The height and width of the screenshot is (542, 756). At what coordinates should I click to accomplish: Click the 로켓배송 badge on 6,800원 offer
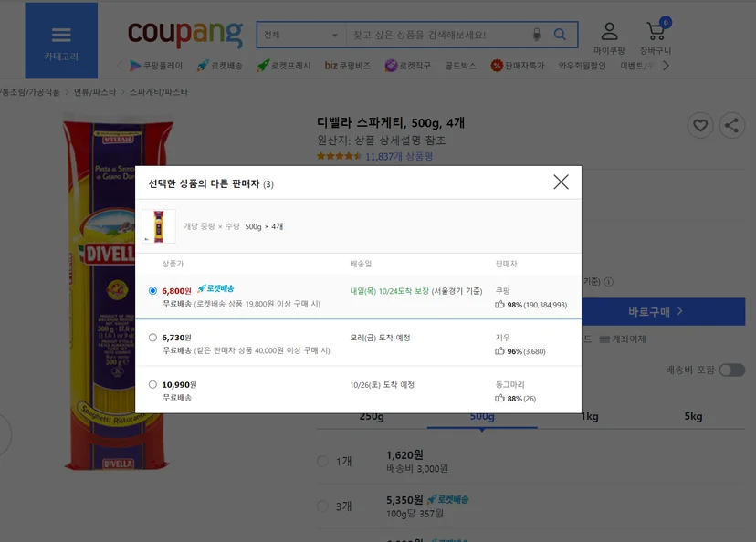click(x=215, y=288)
